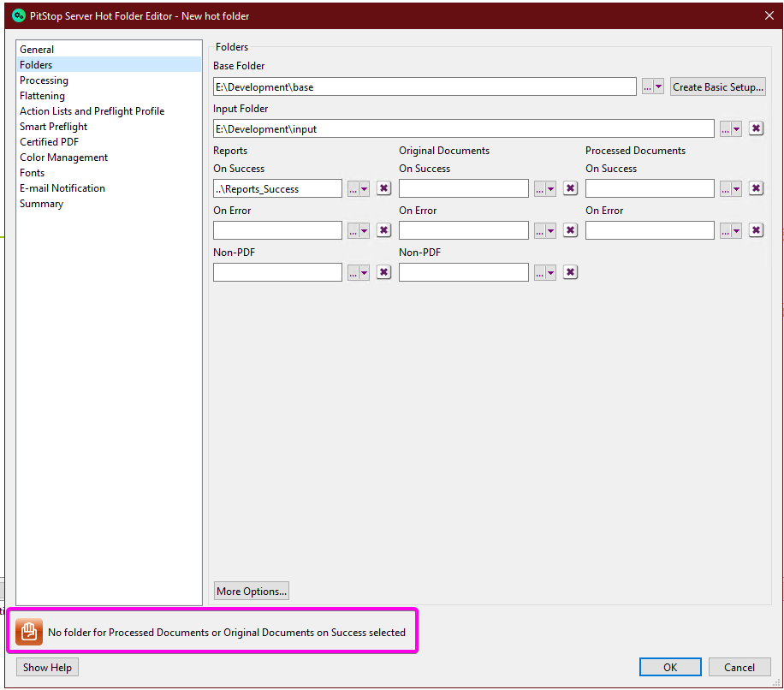
Task: Go to E-mail Notification settings
Action: point(109,188)
